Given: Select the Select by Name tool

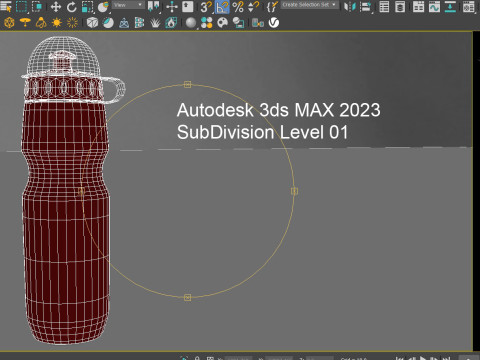Looking at the screenshot, I should point(6,6).
